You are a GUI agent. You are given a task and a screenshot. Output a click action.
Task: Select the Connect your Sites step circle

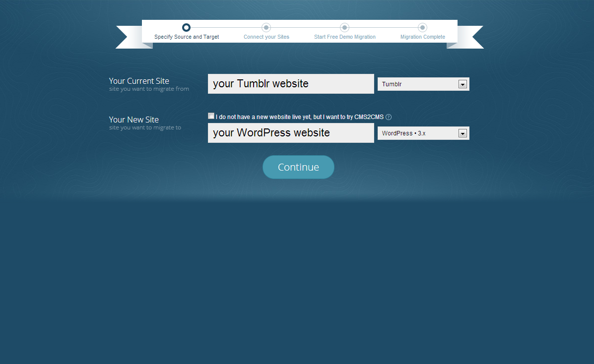[266, 28]
